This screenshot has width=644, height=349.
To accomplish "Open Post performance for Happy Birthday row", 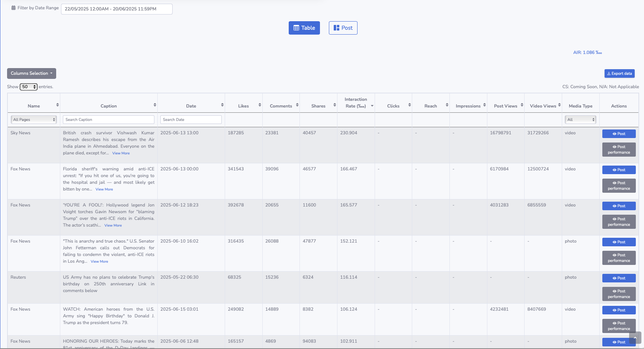I will (619, 326).
